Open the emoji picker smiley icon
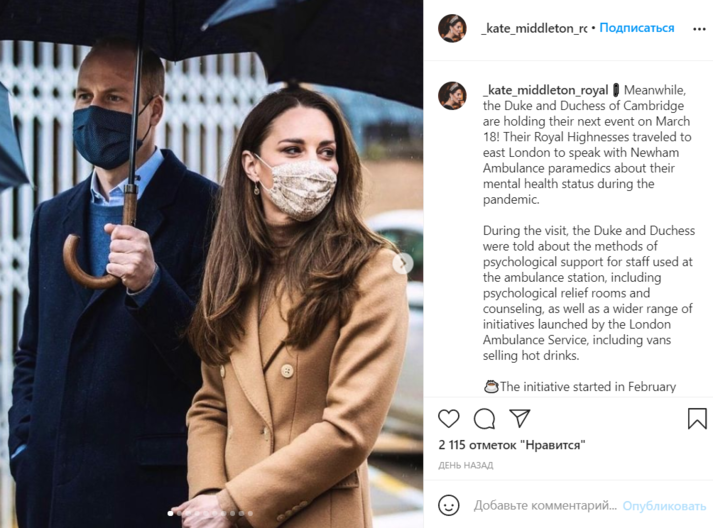The image size is (713, 528). (x=448, y=505)
